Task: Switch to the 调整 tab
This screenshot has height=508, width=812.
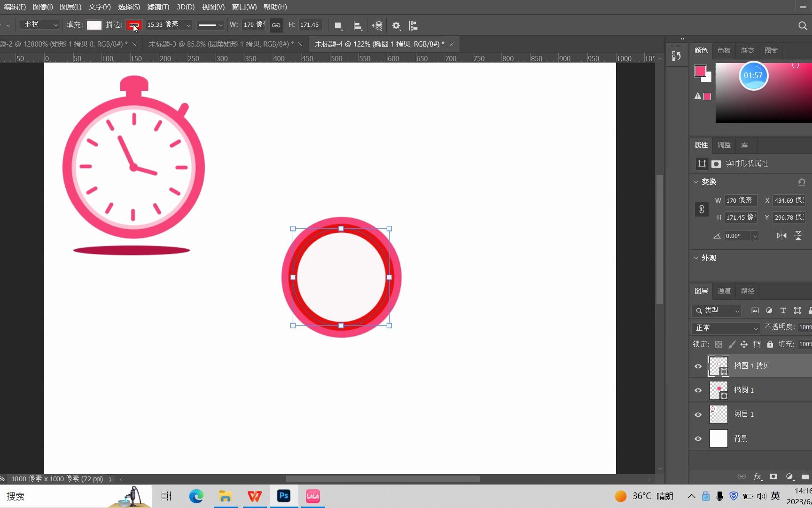Action: pos(724,145)
